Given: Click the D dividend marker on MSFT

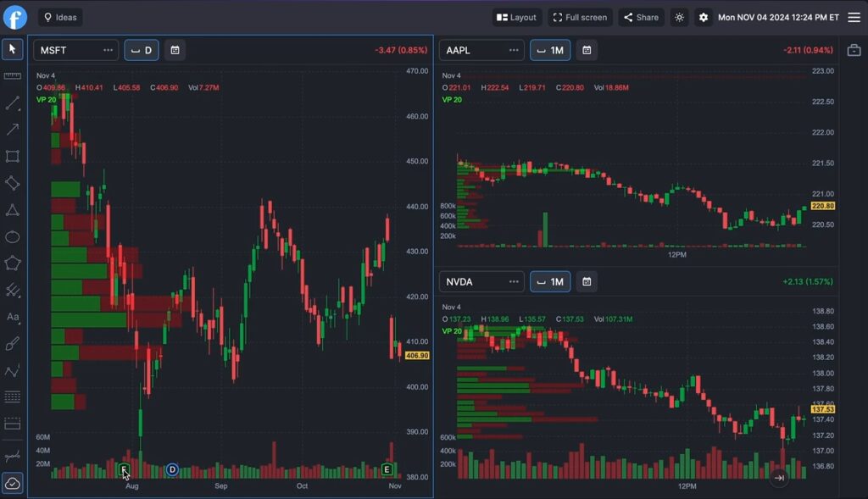Looking at the screenshot, I should tap(172, 469).
